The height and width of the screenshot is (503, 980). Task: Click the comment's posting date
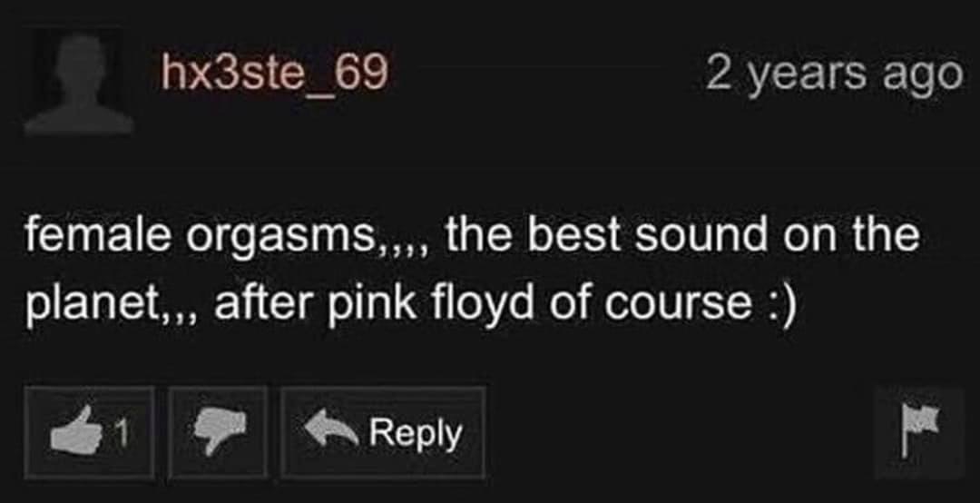pos(835,74)
